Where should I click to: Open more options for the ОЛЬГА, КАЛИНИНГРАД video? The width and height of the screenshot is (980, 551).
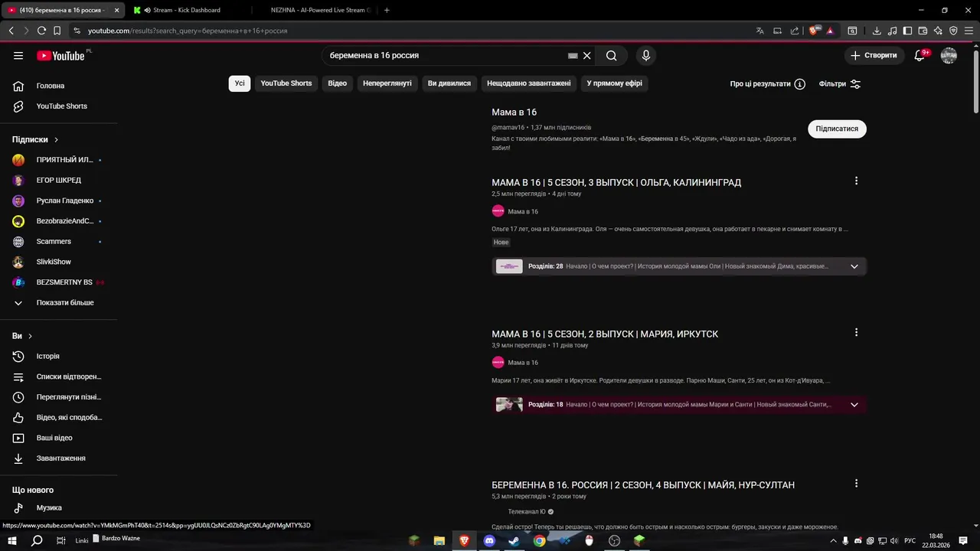tap(856, 181)
